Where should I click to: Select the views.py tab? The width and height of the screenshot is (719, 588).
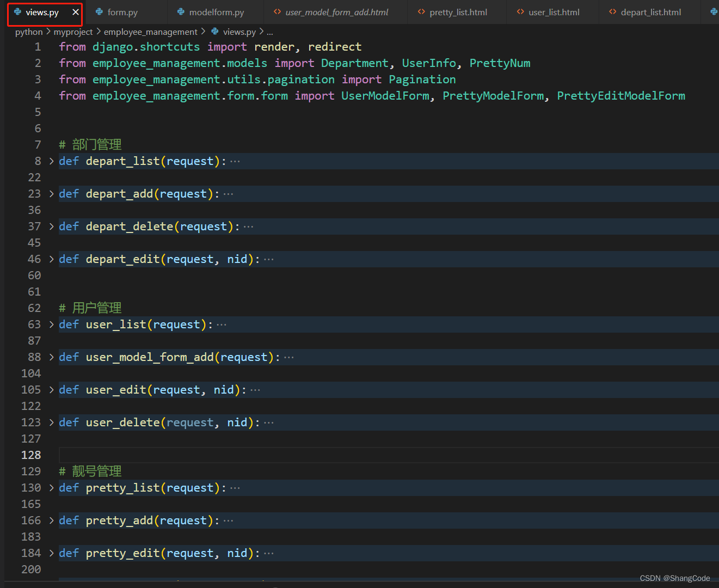pyautogui.click(x=42, y=12)
